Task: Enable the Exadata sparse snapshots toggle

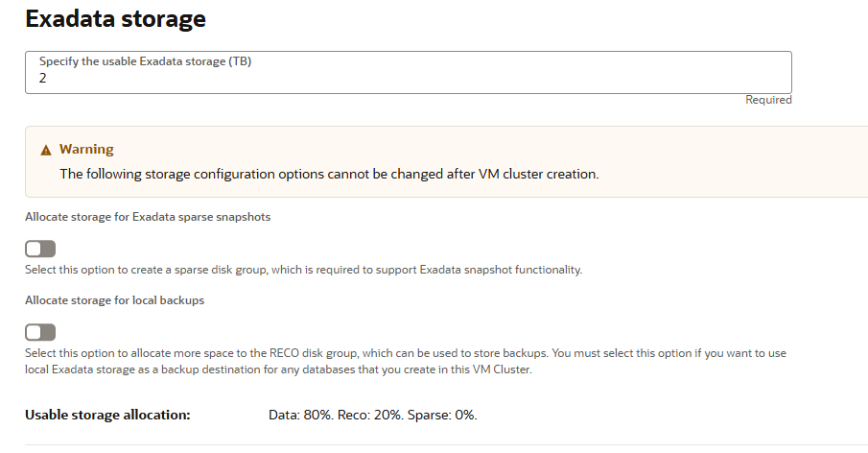Action: coord(40,250)
